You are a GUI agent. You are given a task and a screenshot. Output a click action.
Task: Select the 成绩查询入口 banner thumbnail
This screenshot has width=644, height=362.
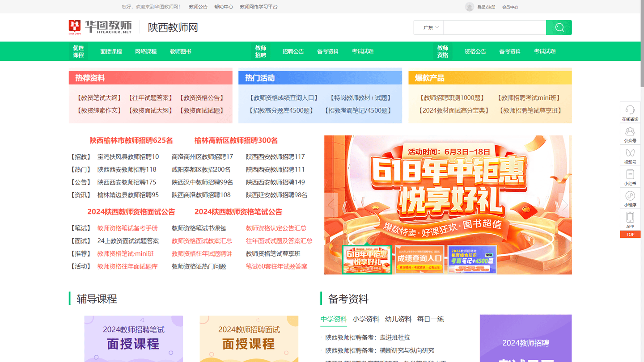click(419, 259)
